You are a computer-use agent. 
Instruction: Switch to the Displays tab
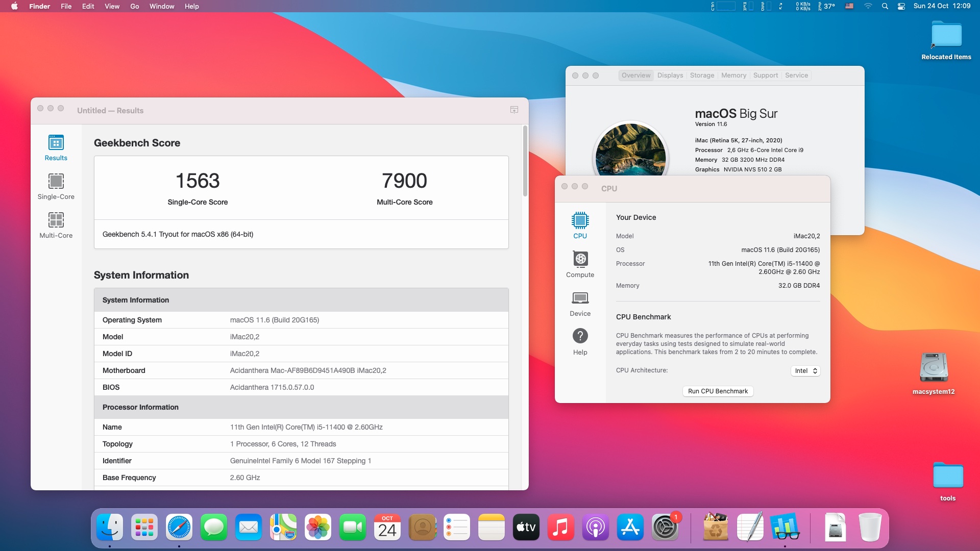(670, 75)
